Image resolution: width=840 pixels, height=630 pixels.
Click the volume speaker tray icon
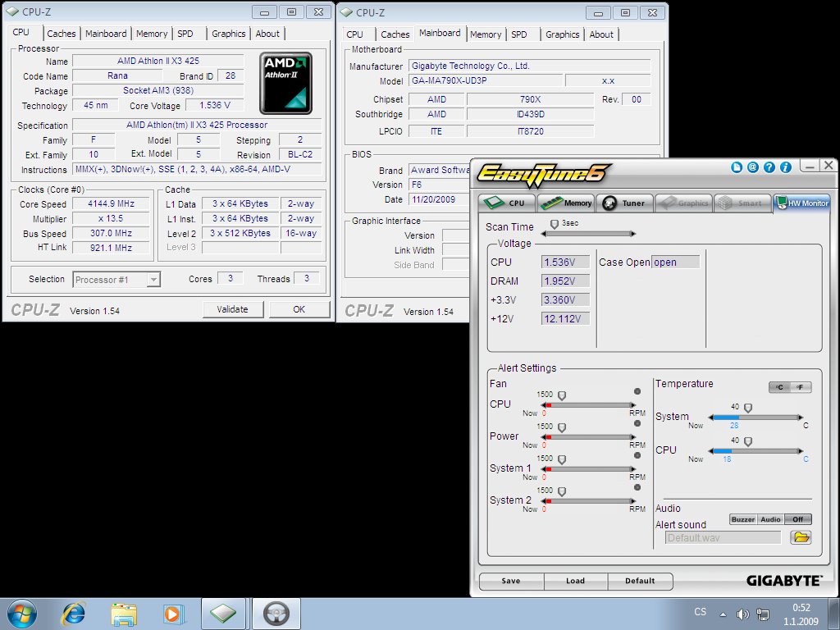tap(742, 614)
